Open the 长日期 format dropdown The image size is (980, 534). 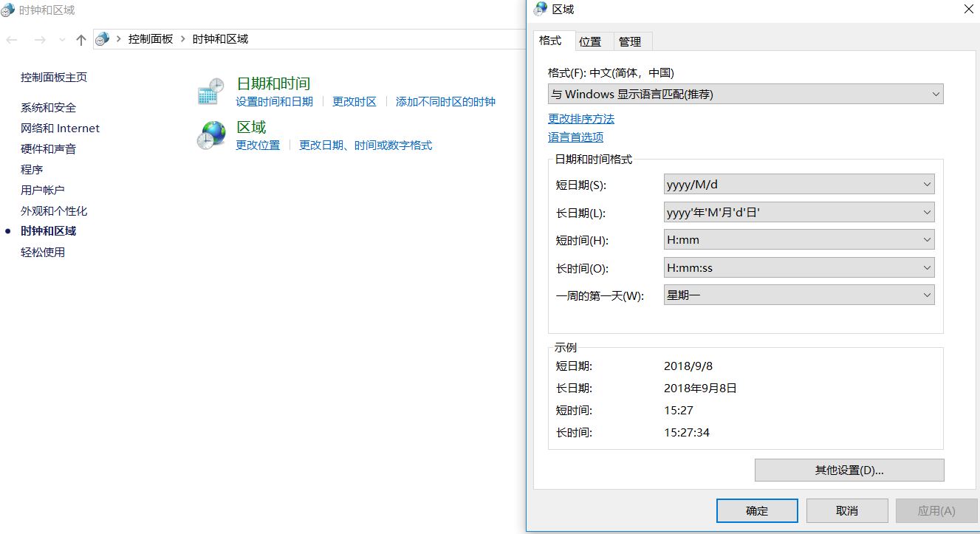tap(799, 212)
